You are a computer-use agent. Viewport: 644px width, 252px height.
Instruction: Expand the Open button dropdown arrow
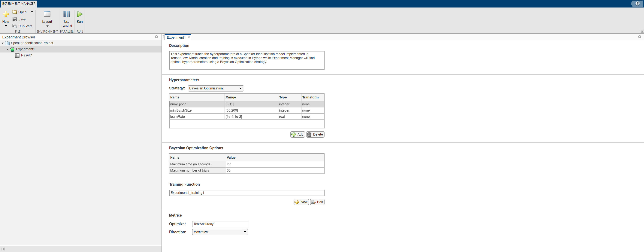click(x=32, y=12)
